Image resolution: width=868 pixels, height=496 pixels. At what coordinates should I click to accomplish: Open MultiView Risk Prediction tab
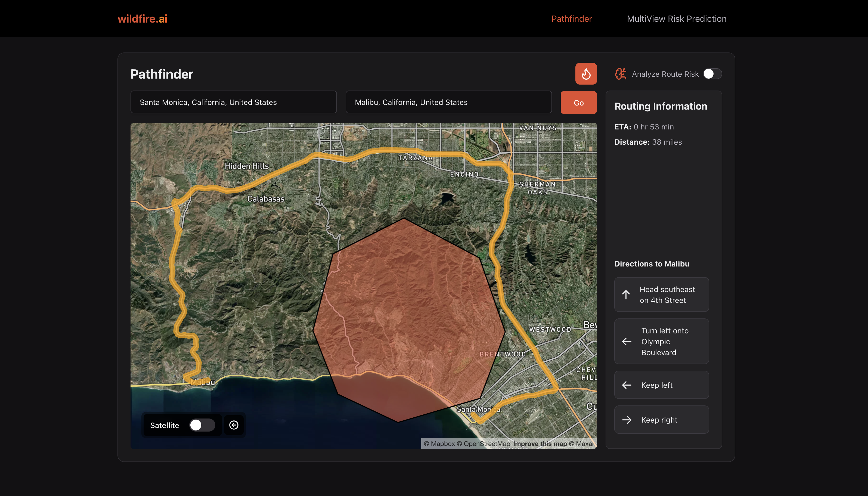(x=677, y=19)
